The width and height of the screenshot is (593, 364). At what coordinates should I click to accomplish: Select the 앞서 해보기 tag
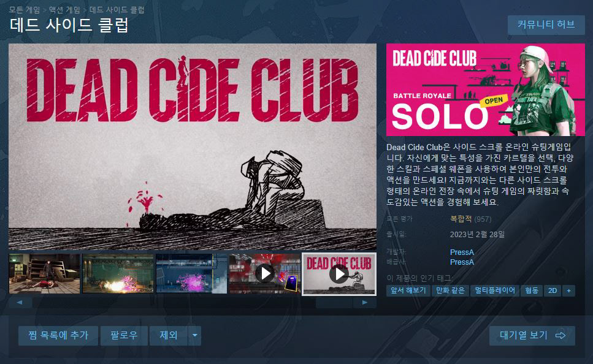tap(408, 290)
